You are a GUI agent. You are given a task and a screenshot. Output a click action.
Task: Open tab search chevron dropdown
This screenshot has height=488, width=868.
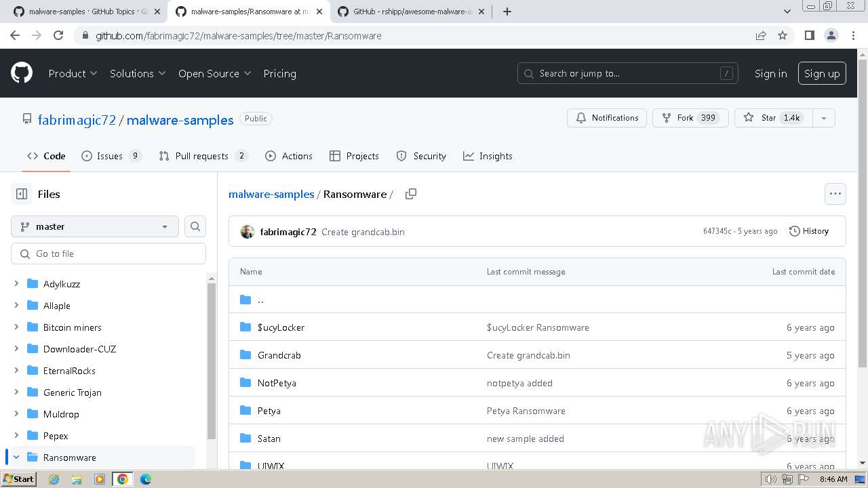[x=787, y=12]
